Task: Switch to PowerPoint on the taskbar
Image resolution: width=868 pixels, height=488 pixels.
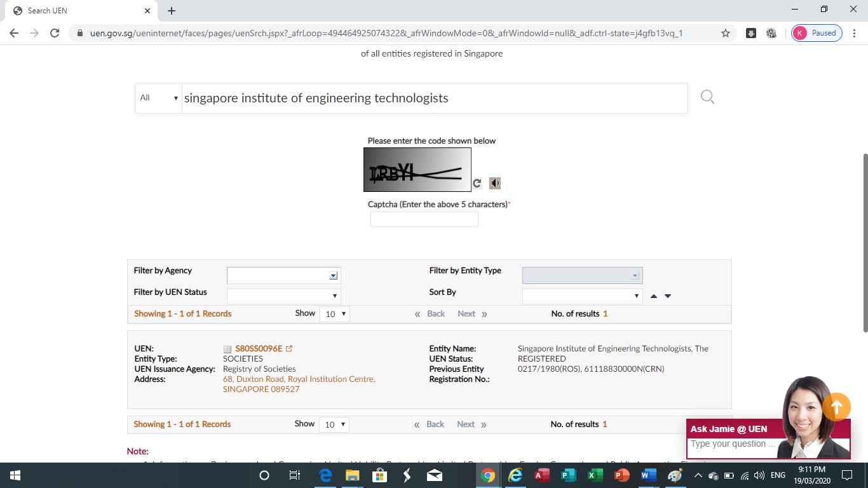Action: (x=621, y=475)
